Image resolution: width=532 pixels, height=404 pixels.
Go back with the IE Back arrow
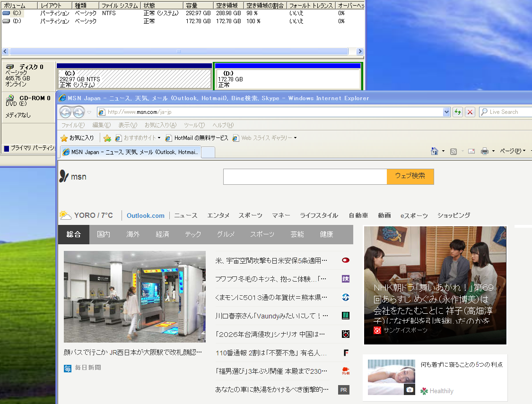(x=66, y=112)
